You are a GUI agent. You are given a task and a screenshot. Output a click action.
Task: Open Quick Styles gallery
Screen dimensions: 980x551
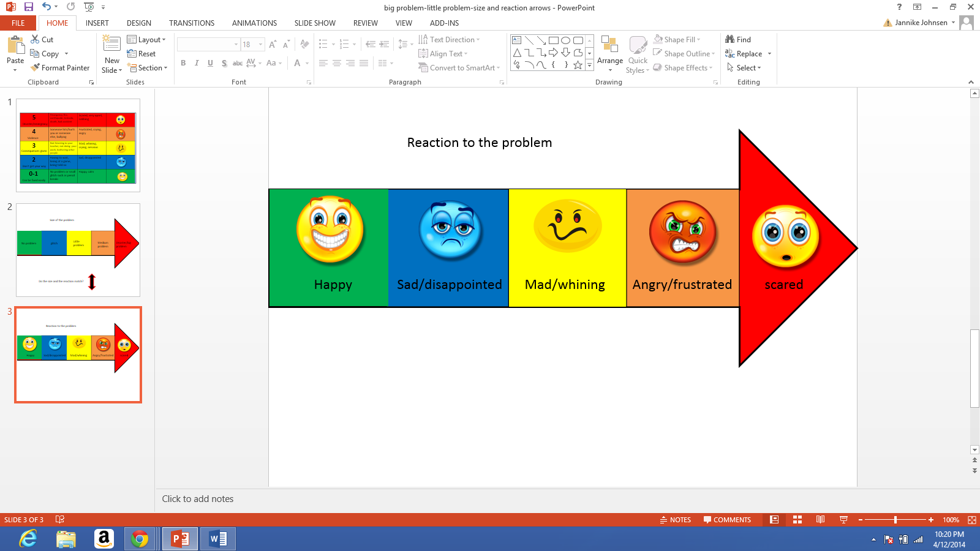click(x=638, y=54)
